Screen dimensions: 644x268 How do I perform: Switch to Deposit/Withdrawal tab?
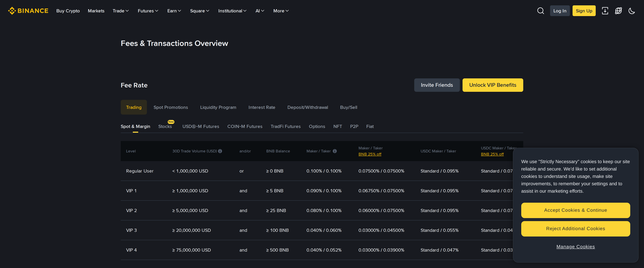pyautogui.click(x=308, y=107)
